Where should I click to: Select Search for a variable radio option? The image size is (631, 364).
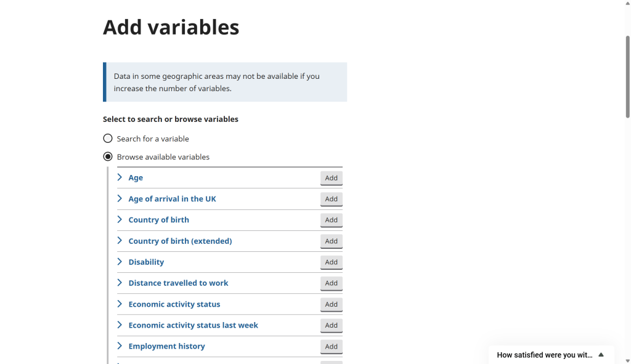pos(108,139)
